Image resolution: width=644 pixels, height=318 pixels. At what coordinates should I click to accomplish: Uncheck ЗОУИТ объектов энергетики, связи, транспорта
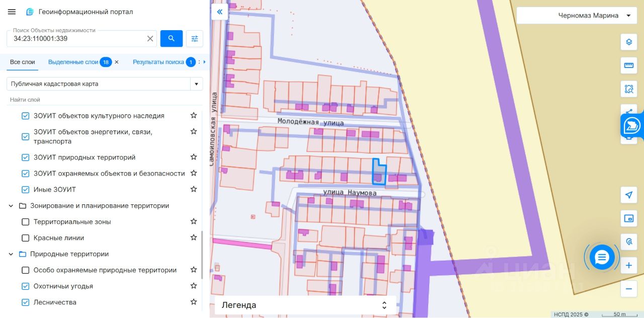click(26, 136)
